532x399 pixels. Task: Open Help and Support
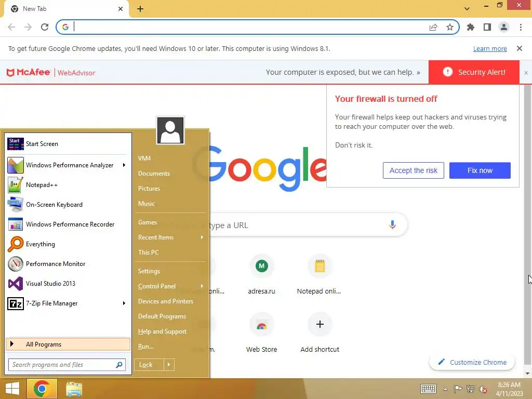coord(162,331)
